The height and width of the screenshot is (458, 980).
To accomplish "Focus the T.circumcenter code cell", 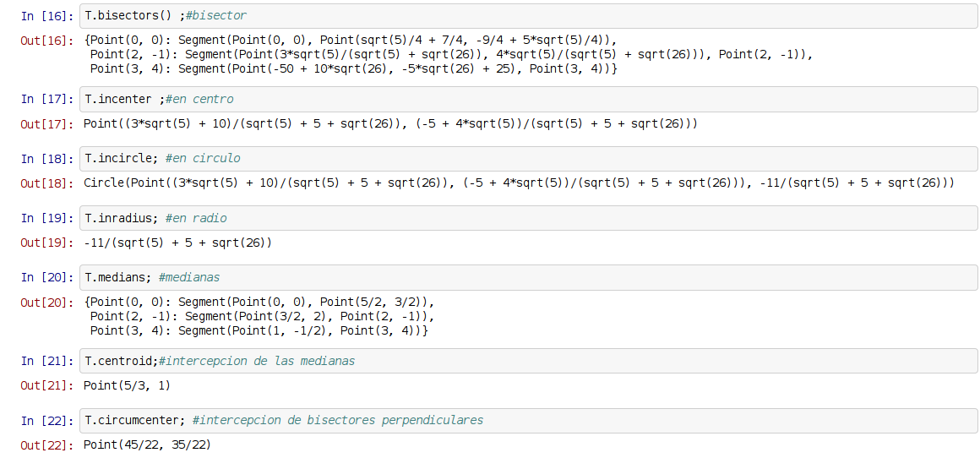I will coord(528,421).
